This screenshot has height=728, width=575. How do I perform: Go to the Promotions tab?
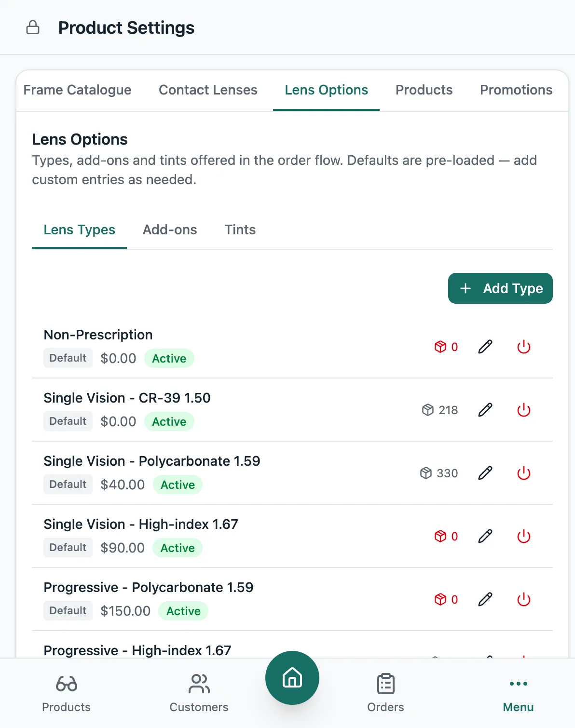[516, 90]
